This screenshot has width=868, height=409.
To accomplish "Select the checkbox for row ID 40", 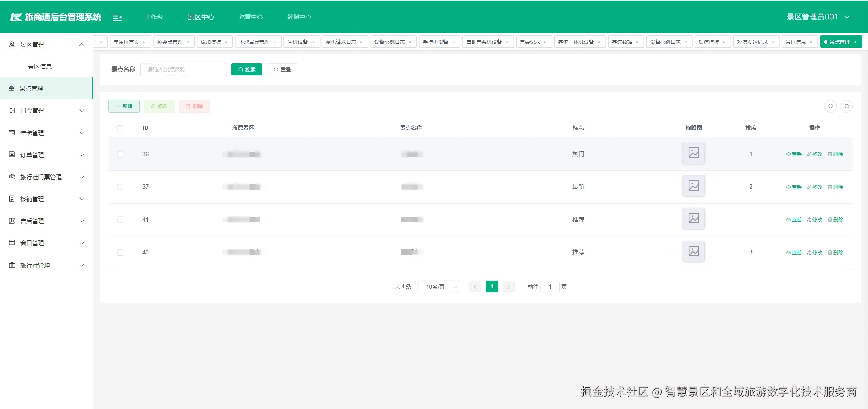I will point(120,252).
